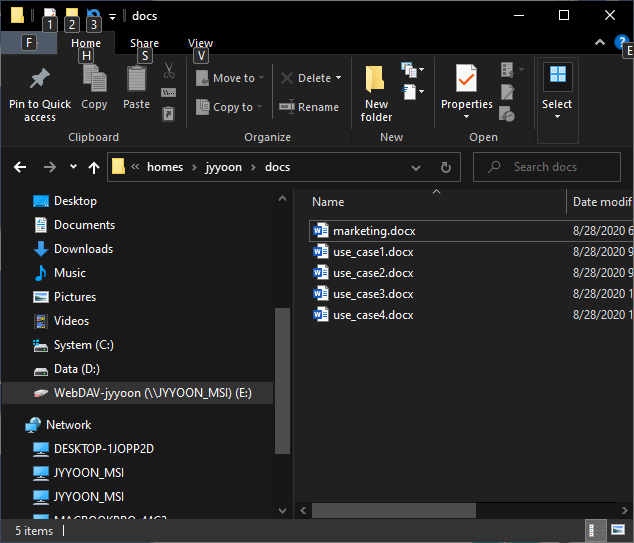Customize Quick Access Toolbar dropdown

[112, 17]
